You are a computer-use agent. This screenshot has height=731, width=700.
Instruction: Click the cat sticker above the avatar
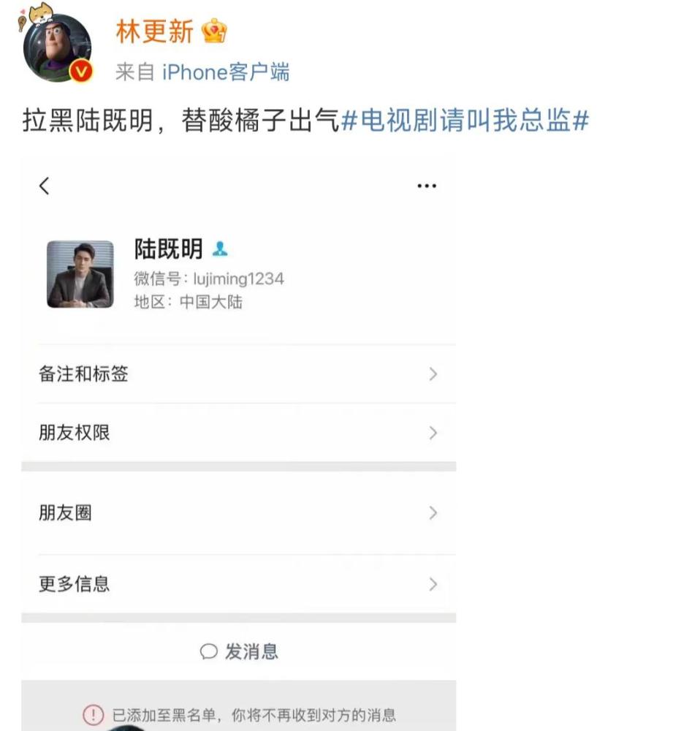(39, 16)
